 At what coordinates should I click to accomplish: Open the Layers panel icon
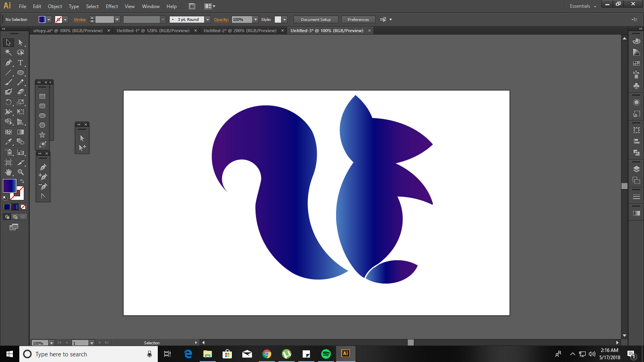coord(636,169)
